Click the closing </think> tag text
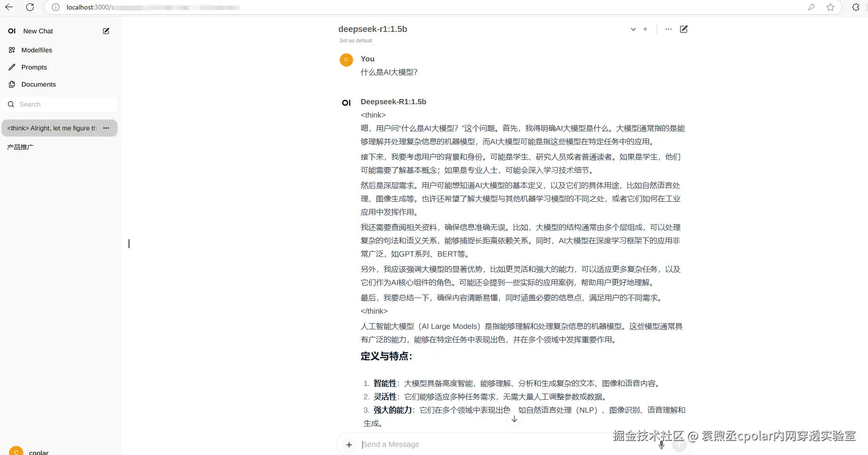The height and width of the screenshot is (455, 868). point(374,311)
